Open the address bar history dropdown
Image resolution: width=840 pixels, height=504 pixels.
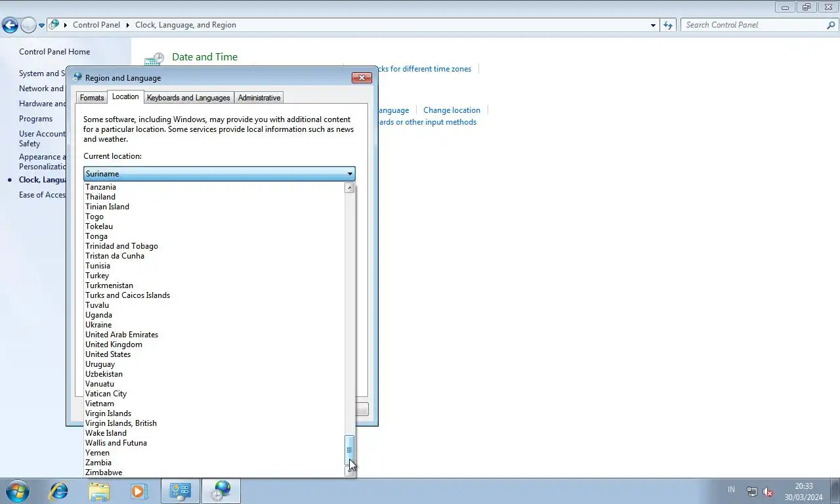pos(653,25)
